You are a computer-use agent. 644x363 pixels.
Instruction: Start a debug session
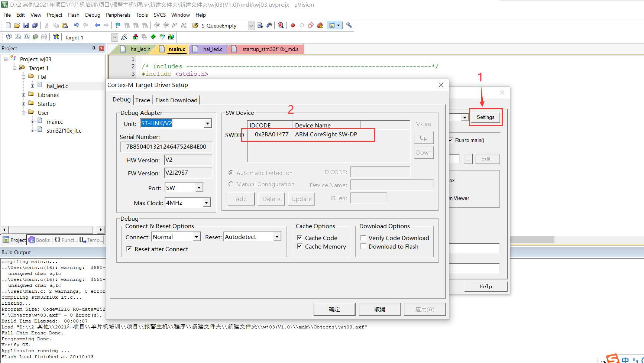[281, 25]
